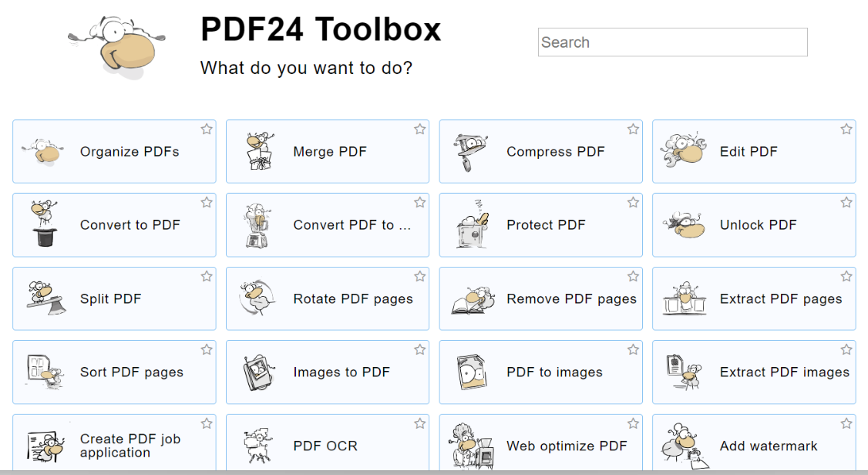The height and width of the screenshot is (475, 868).
Task: Open the Compress PDF tool label
Action: click(x=555, y=152)
